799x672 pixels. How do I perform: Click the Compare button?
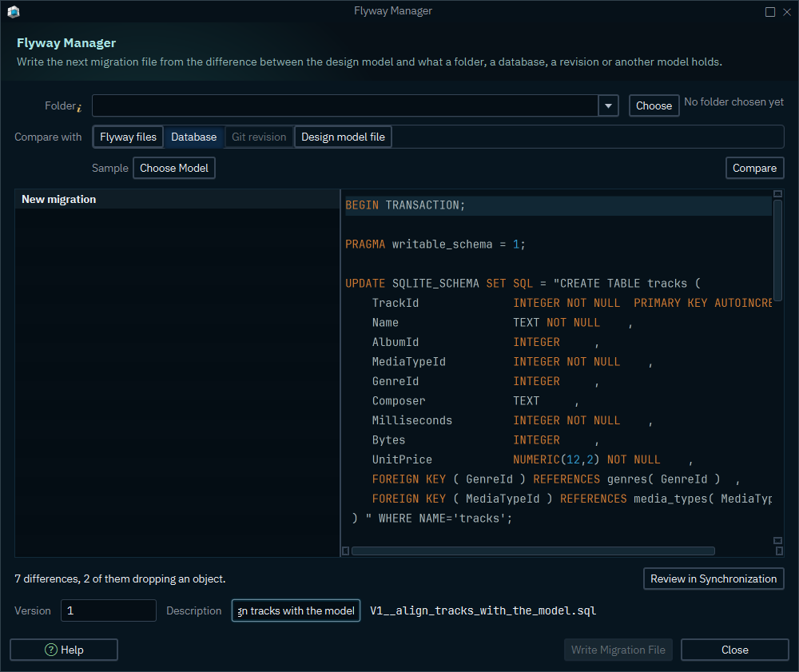pos(754,168)
